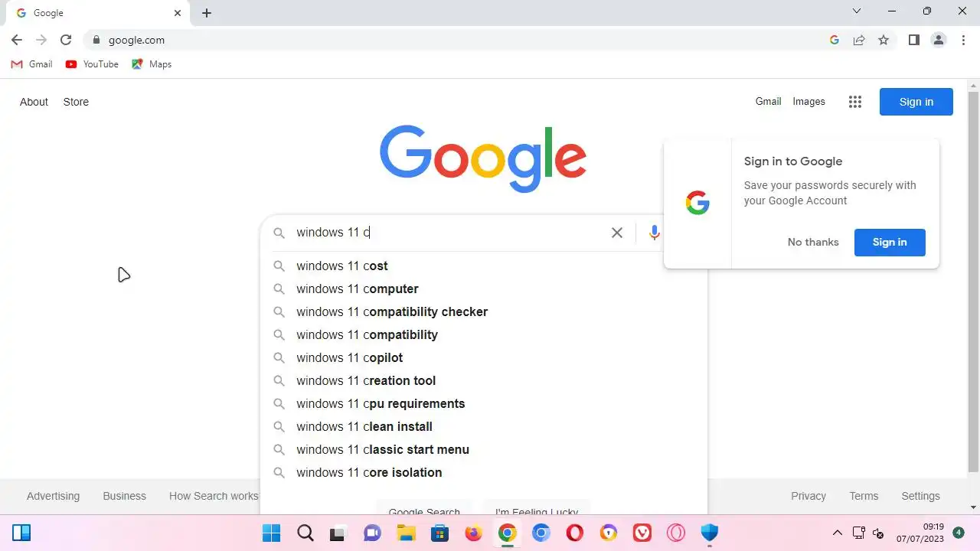Bookmark this tab with the star icon
980x551 pixels.
point(884,40)
